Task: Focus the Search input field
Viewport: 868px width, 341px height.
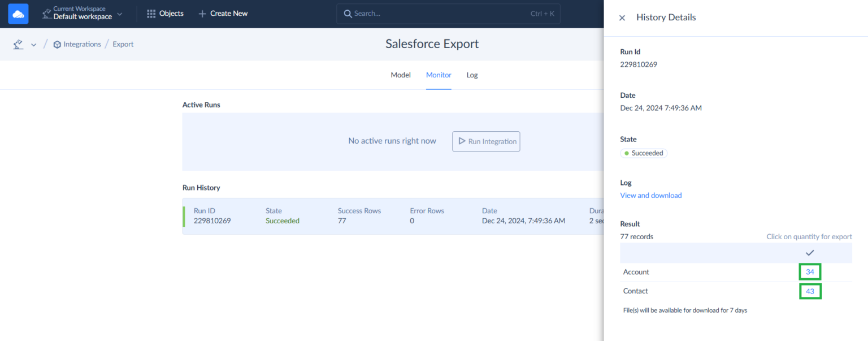Action: (x=441, y=14)
